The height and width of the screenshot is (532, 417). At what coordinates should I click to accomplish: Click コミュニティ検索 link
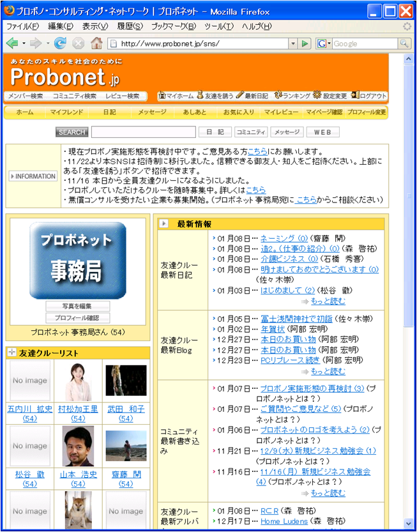pos(74,96)
